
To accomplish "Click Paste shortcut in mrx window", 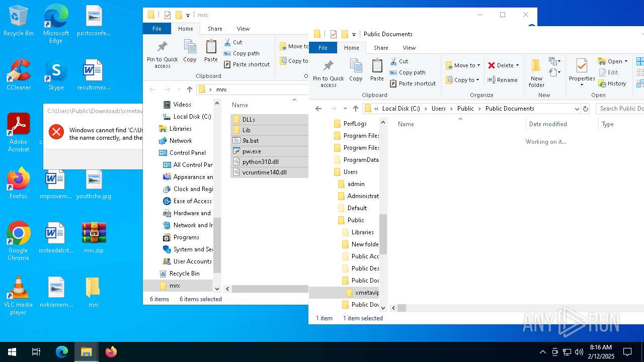I will [x=247, y=64].
